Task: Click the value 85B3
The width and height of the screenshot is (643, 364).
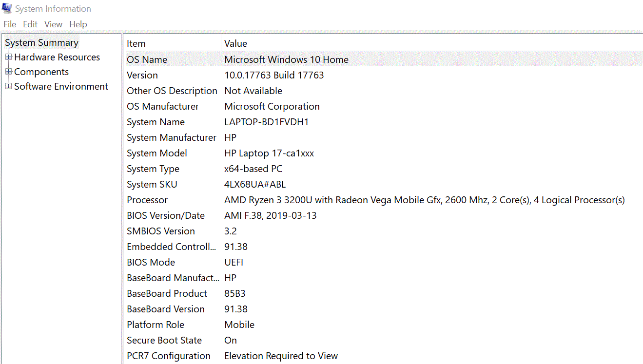Action: click(x=235, y=293)
